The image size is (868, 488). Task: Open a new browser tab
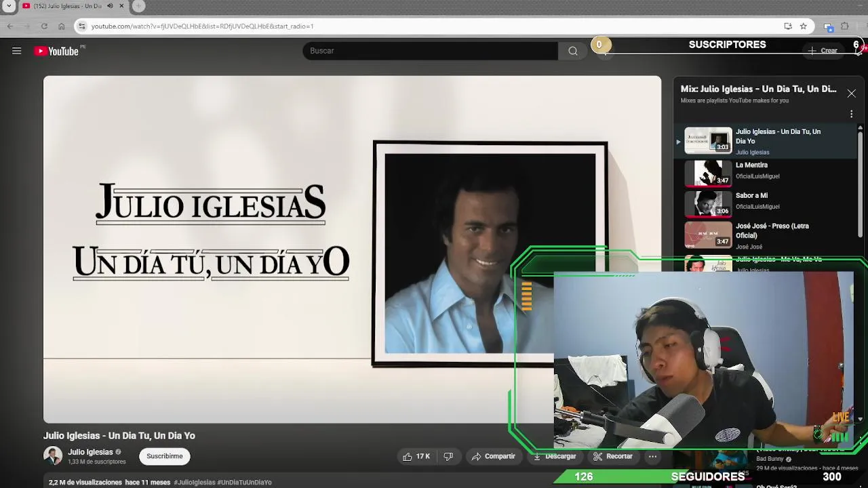[x=138, y=6]
